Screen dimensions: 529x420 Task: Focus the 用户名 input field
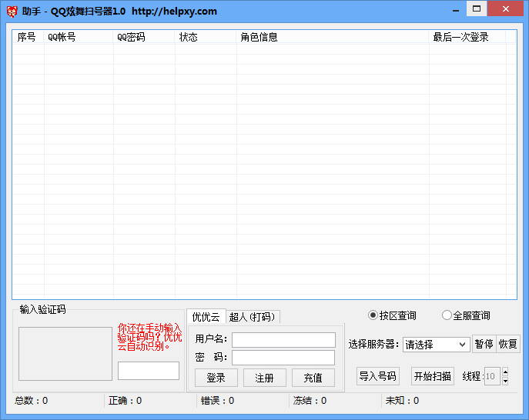(283, 340)
